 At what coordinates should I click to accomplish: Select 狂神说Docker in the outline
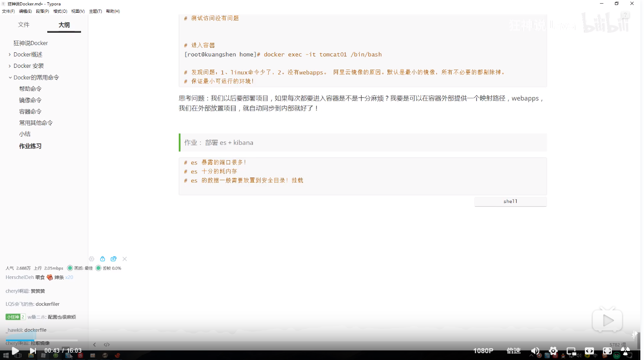click(x=30, y=43)
